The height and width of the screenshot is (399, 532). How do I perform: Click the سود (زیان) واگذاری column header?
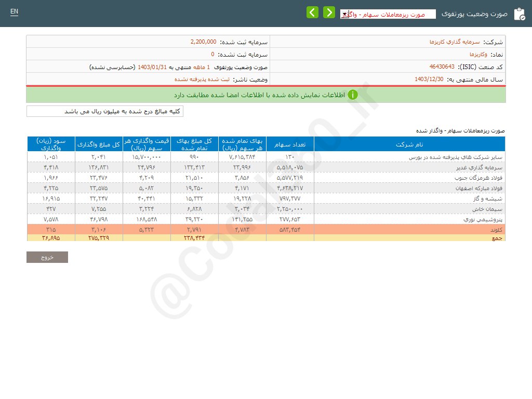click(x=51, y=144)
